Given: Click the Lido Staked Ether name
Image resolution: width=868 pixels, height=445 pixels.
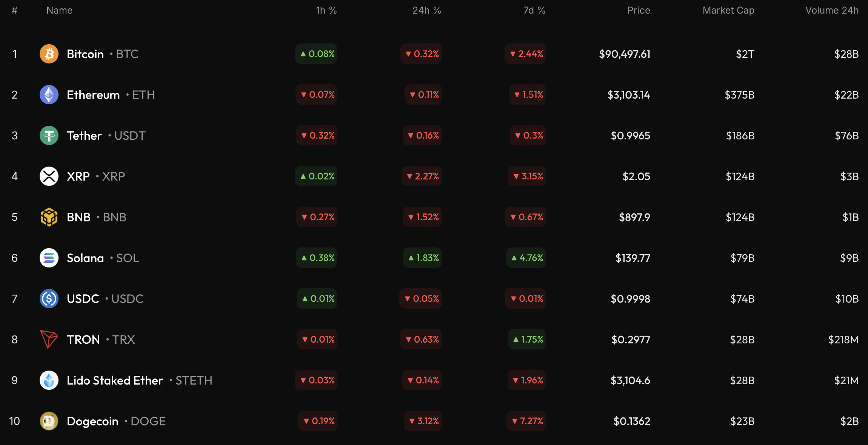Looking at the screenshot, I should pyautogui.click(x=115, y=380).
